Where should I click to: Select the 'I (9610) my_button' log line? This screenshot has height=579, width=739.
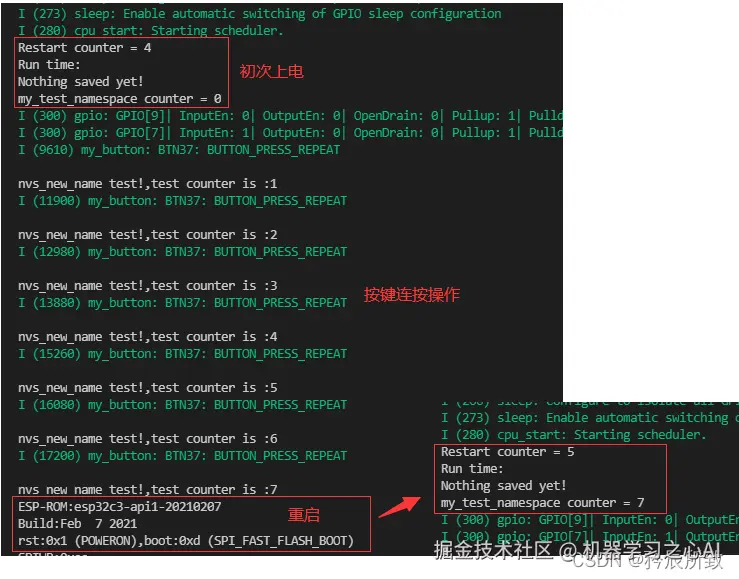tap(179, 150)
